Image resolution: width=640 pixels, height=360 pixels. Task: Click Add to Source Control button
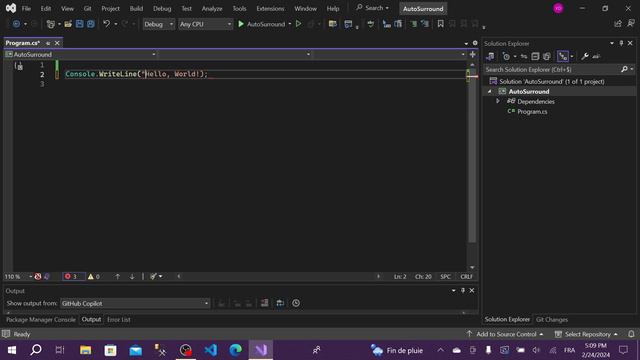pos(506,334)
